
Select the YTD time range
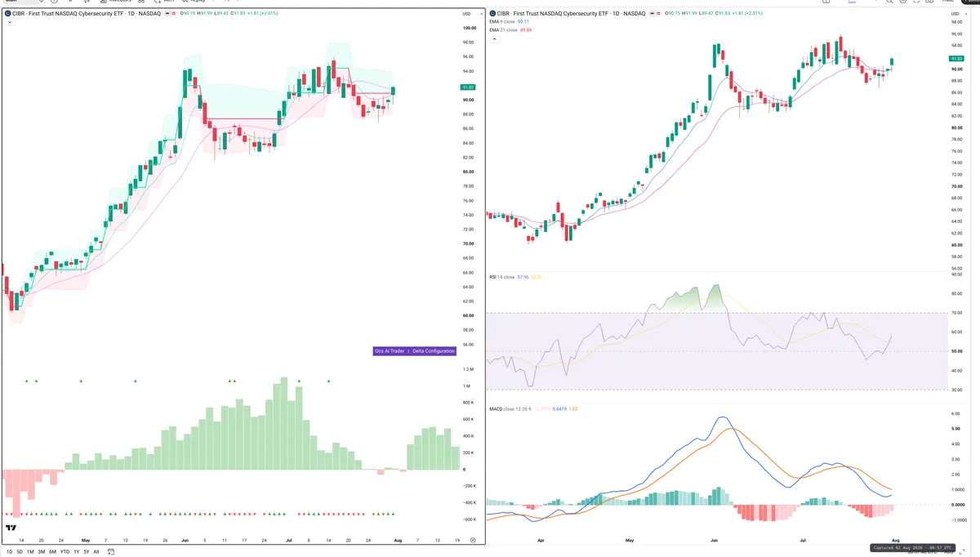pyautogui.click(x=65, y=551)
